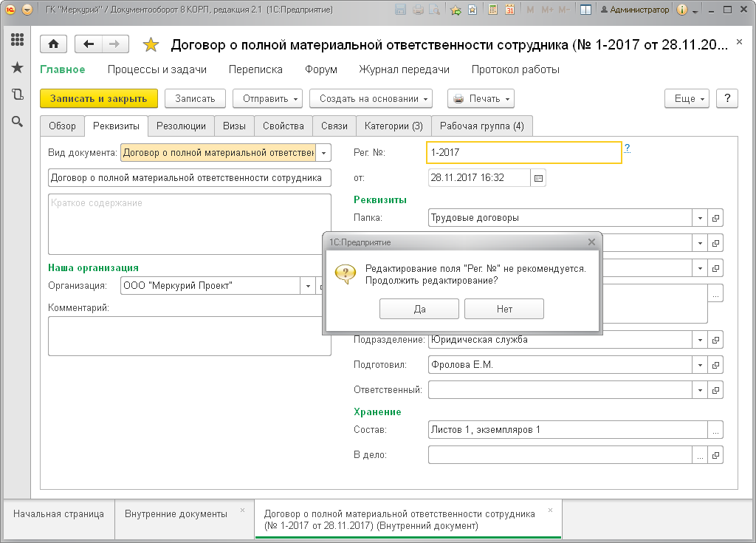
Task: Open Отправить dropdown button
Action: (x=267, y=98)
